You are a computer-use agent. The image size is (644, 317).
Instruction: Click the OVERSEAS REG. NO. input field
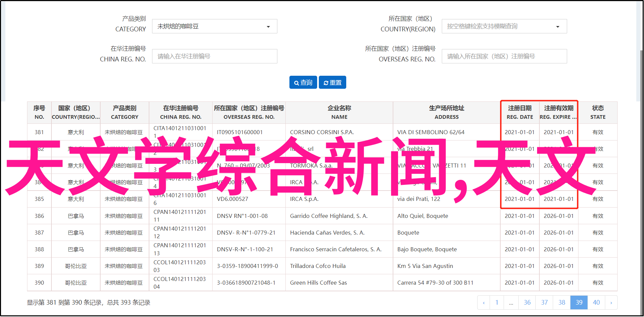504,56
